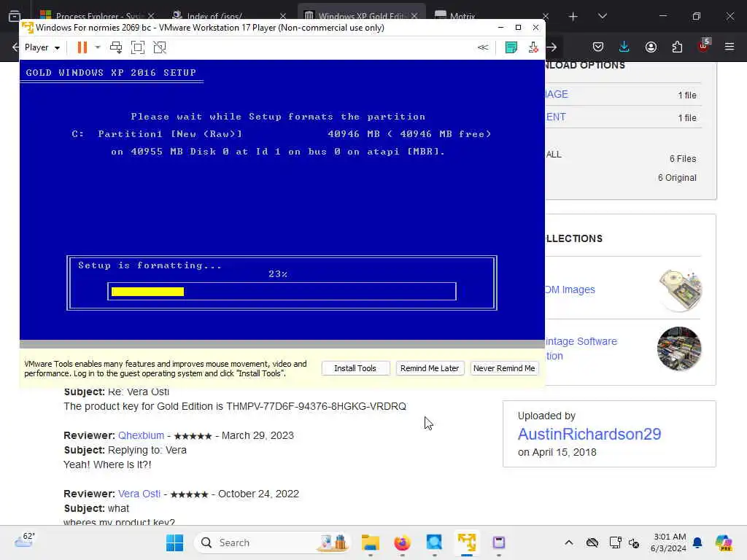The height and width of the screenshot is (560, 747).
Task: Pause the virtual machine in VMware Player
Action: coord(82,47)
